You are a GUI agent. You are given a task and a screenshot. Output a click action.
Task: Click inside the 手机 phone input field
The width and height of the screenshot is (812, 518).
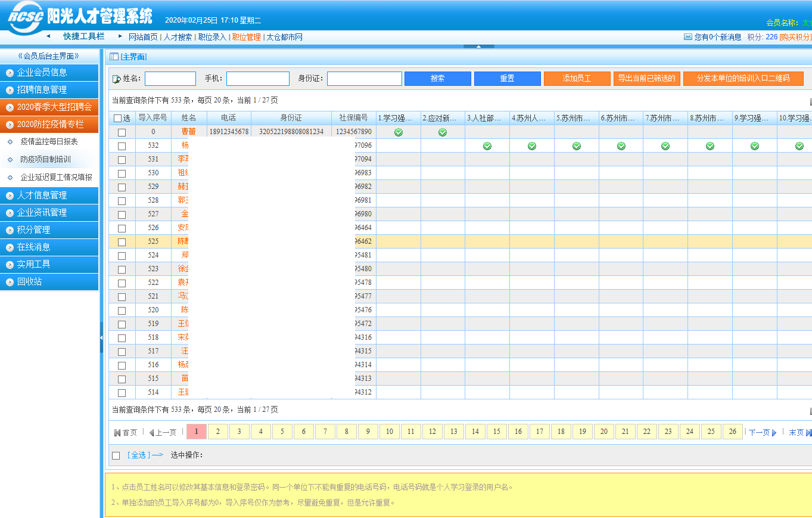click(257, 78)
